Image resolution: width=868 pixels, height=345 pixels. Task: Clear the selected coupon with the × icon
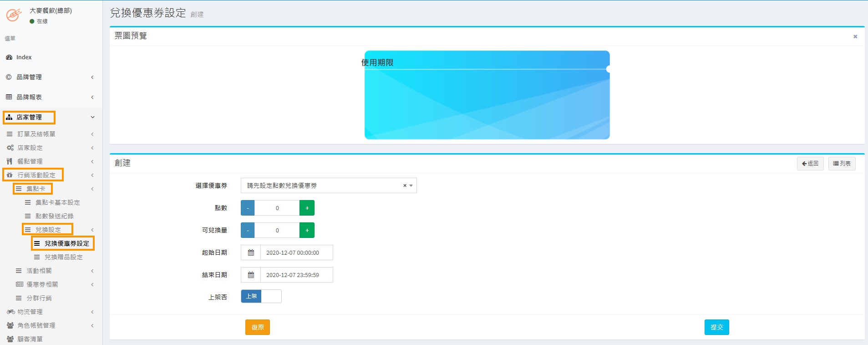(405, 185)
